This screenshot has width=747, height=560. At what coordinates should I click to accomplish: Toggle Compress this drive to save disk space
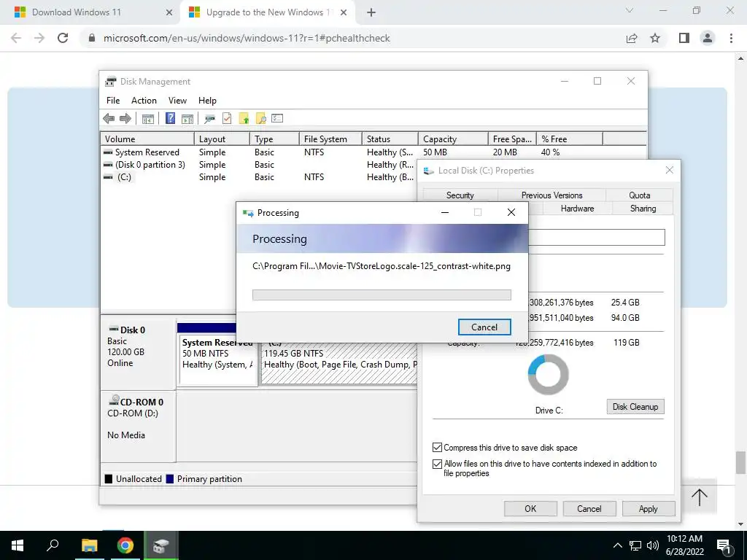pyautogui.click(x=437, y=447)
